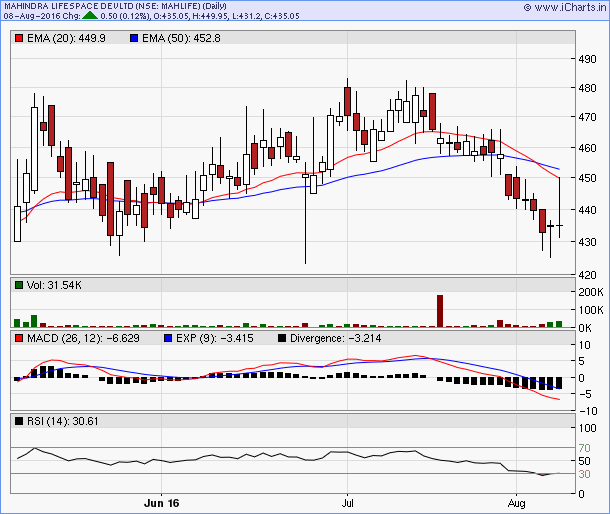Viewport: 610px width, 514px height.
Task: Click the 430 price axis label
Action: [587, 242]
